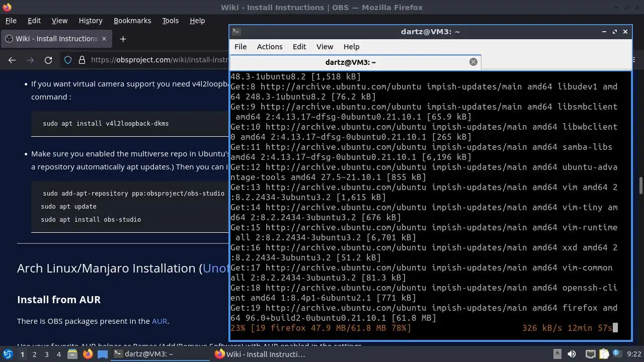Open the volume speaker tray icon

[572, 354]
